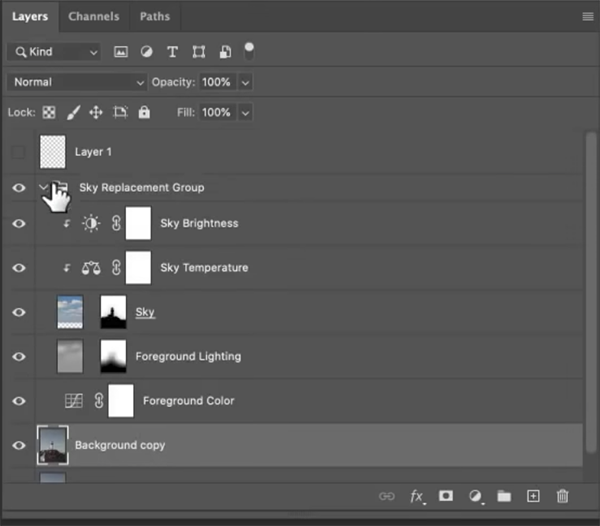The image size is (600, 526).
Task: Switch to the Paths tab
Action: pos(154,16)
